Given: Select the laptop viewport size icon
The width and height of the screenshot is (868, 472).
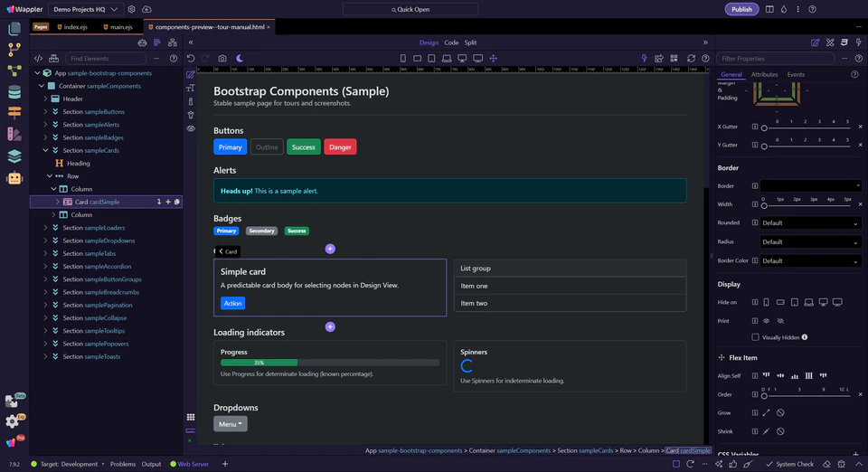Looking at the screenshot, I should pos(446,58).
